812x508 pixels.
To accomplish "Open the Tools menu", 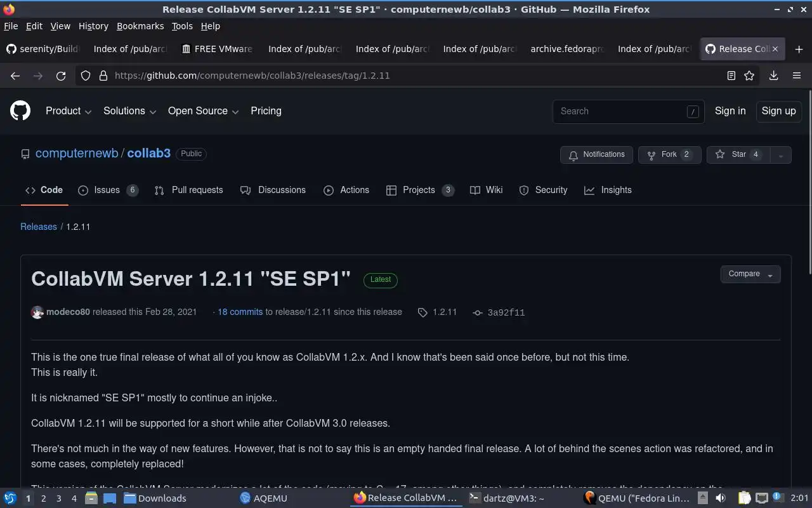I will (182, 26).
